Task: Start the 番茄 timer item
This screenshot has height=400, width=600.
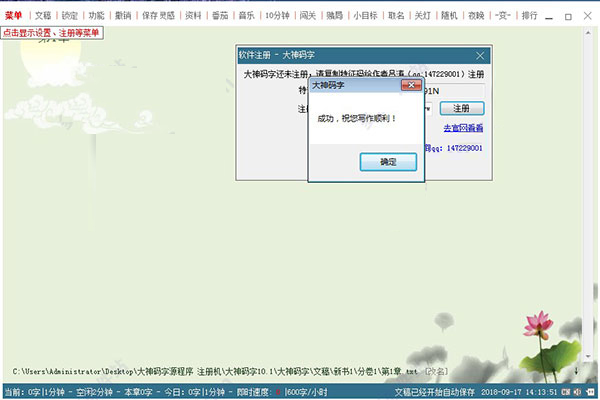Action: [x=220, y=16]
